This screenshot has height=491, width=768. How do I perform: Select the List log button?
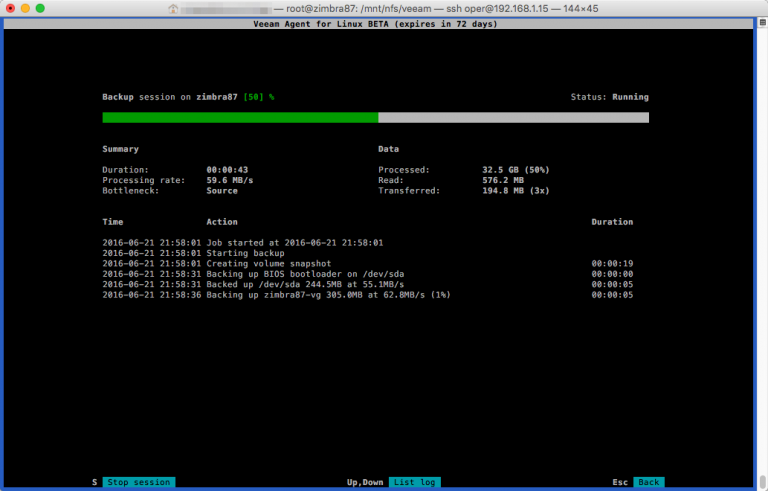(414, 482)
